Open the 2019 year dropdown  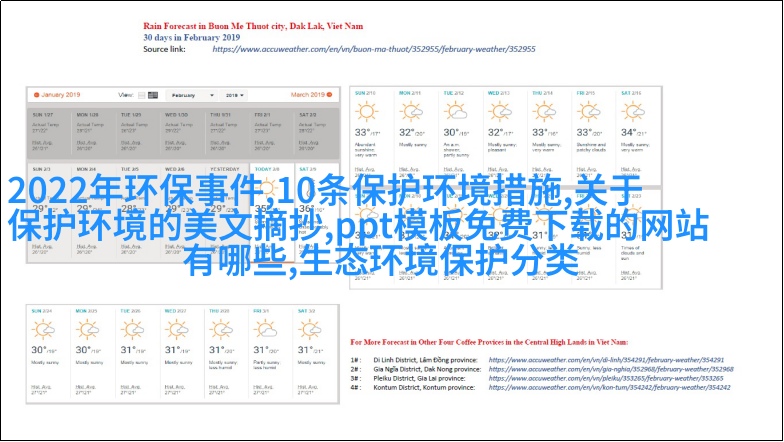[x=234, y=95]
